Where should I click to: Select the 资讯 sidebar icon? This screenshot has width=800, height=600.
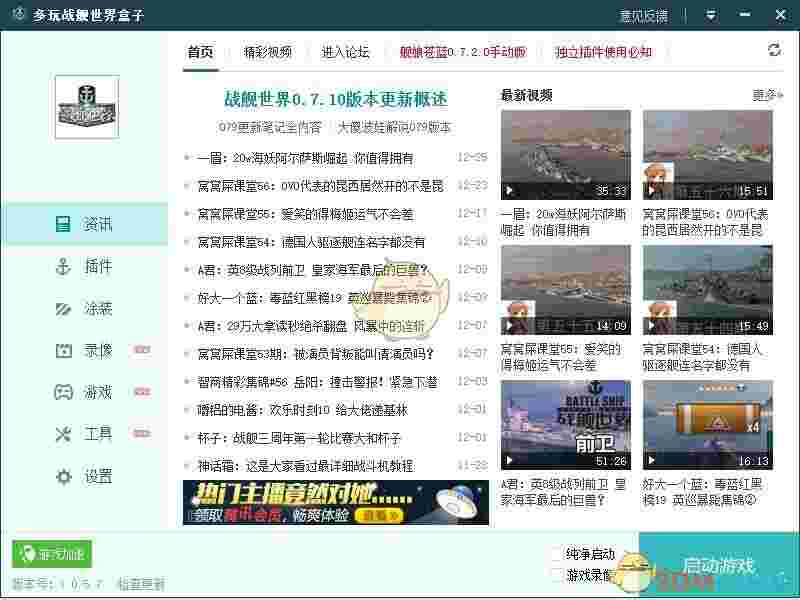click(x=62, y=225)
